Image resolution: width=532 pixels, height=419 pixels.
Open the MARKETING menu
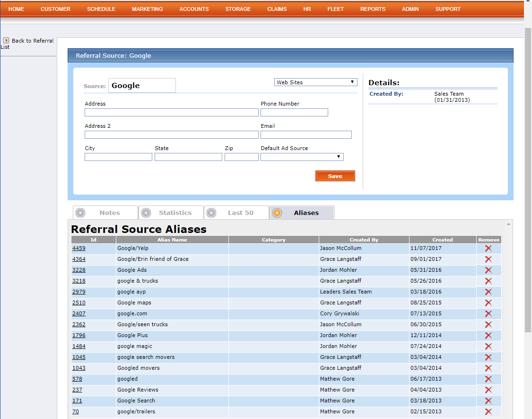[x=147, y=9]
